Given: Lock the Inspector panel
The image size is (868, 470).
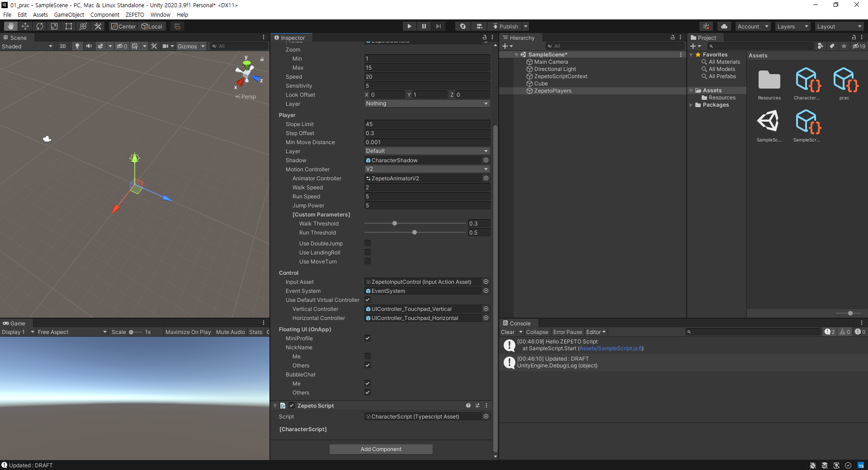Looking at the screenshot, I should click(485, 38).
